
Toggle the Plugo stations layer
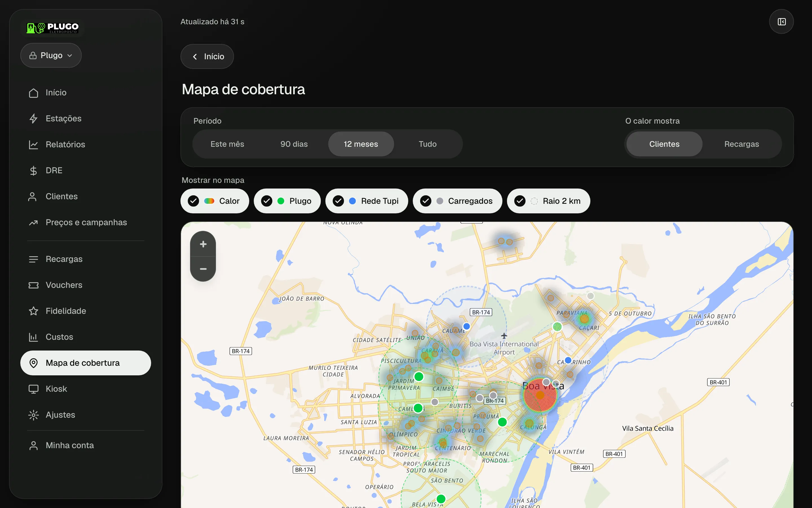[x=287, y=201]
